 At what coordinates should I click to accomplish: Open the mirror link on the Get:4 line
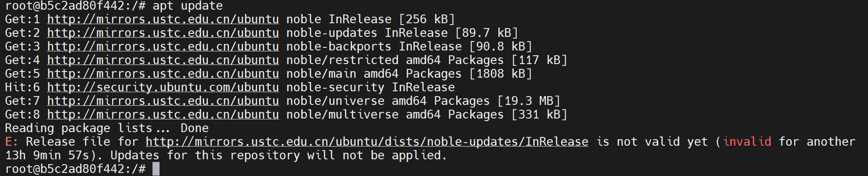pos(163,60)
